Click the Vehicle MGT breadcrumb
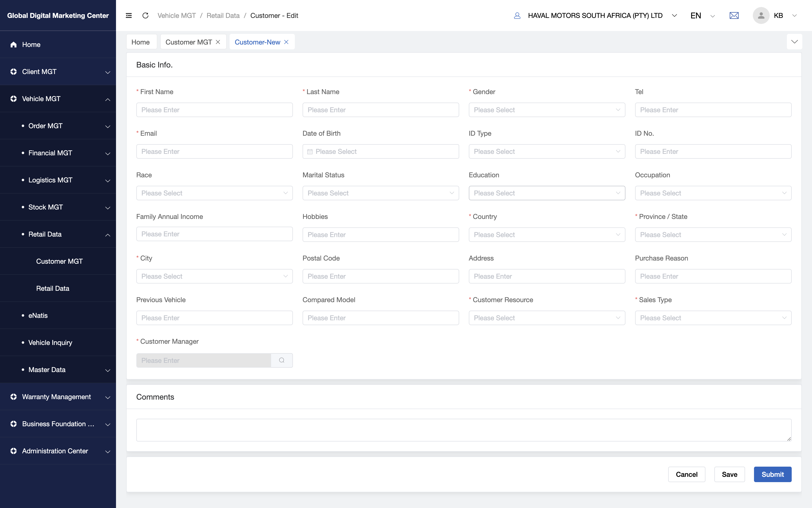Viewport: 812px width, 508px height. tap(176, 15)
